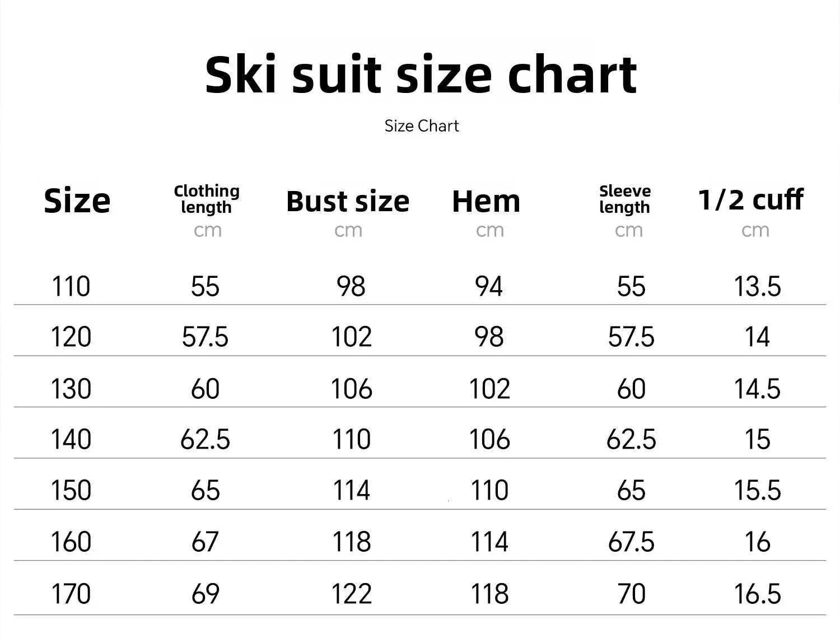Click the "1/2 cuff" column header

tap(750, 199)
